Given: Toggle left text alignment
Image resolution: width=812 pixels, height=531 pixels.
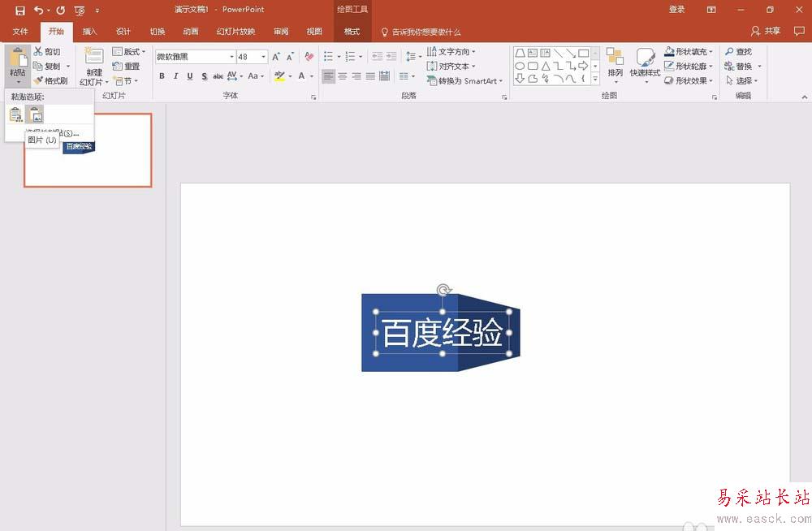Looking at the screenshot, I should (x=328, y=76).
